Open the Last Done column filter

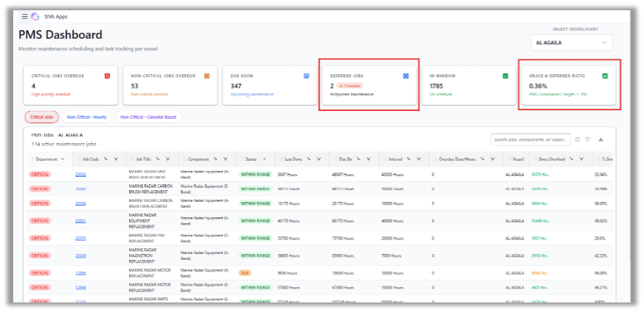[x=318, y=159]
